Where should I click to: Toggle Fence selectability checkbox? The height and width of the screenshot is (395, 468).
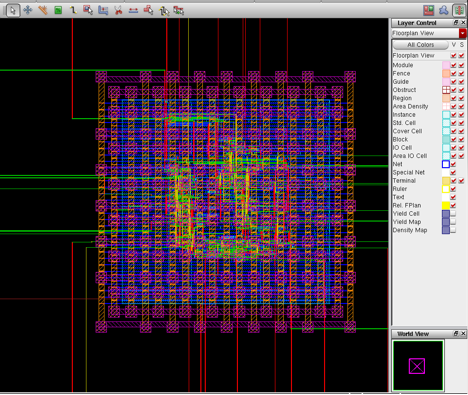(461, 73)
